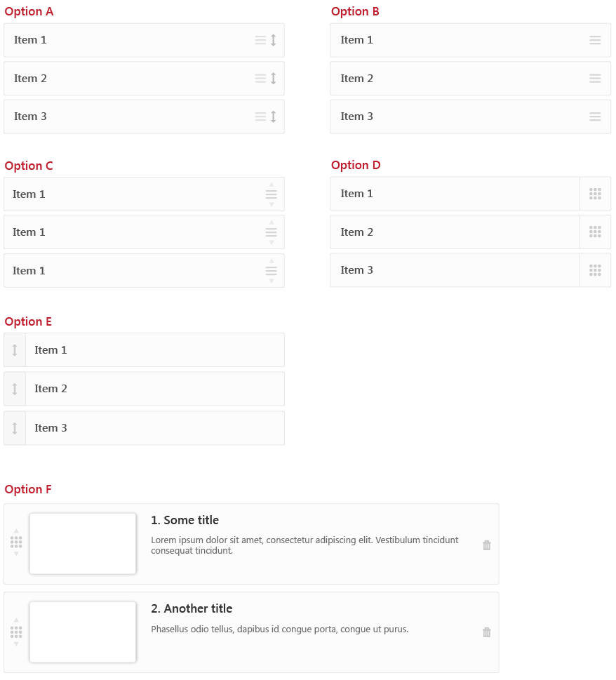
Task: Click the left-side arrow handle on Option E Item 1
Action: click(15, 349)
